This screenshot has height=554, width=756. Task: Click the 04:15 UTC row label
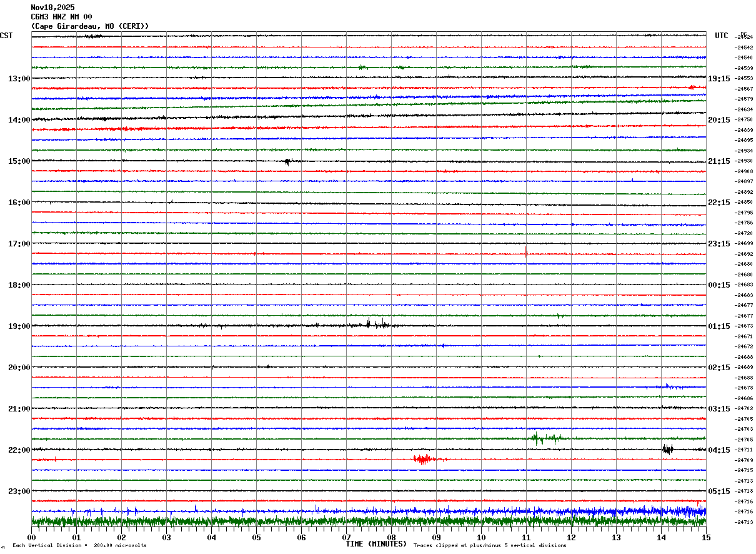pos(719,450)
